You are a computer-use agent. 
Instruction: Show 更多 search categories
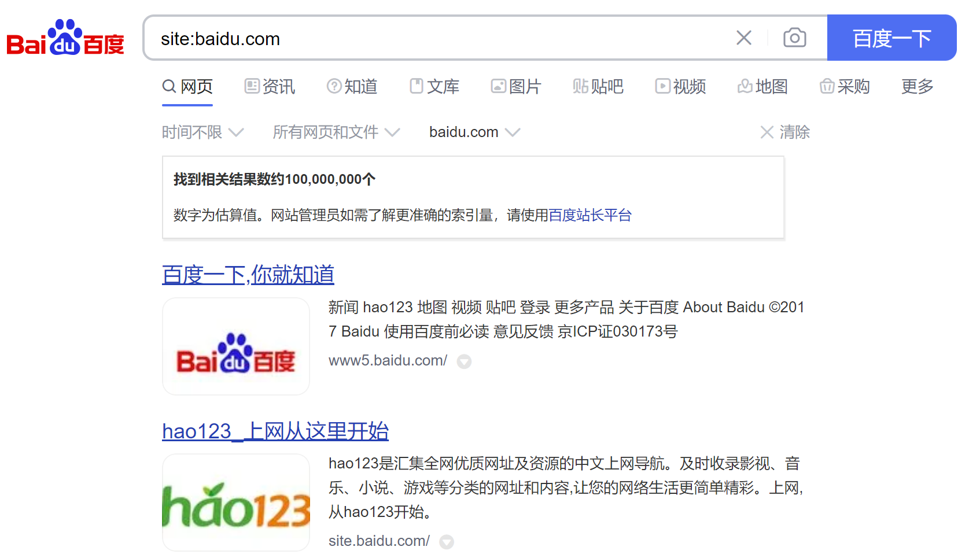918,87
